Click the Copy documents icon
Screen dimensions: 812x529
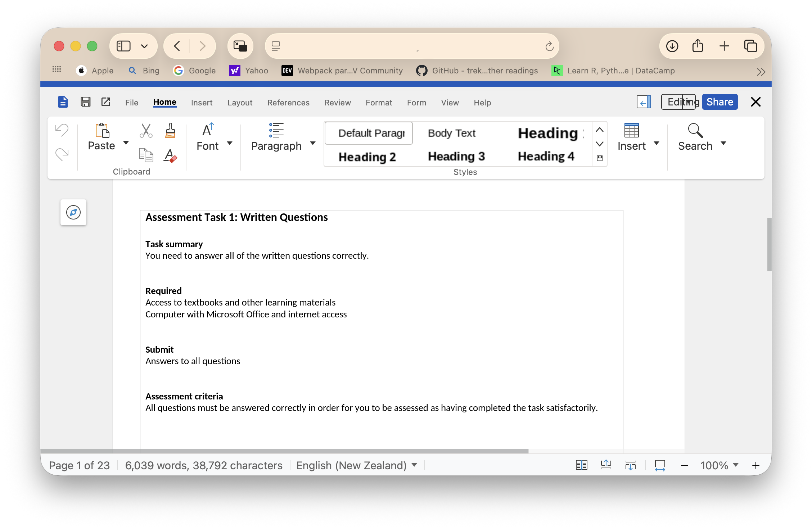coord(146,155)
